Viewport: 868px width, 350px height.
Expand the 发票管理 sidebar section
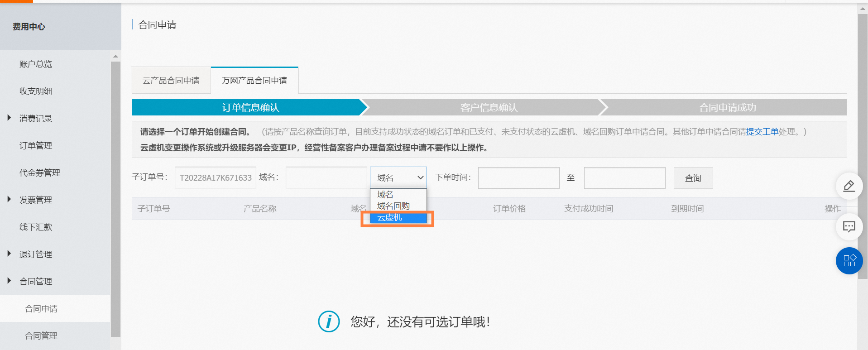9,199
